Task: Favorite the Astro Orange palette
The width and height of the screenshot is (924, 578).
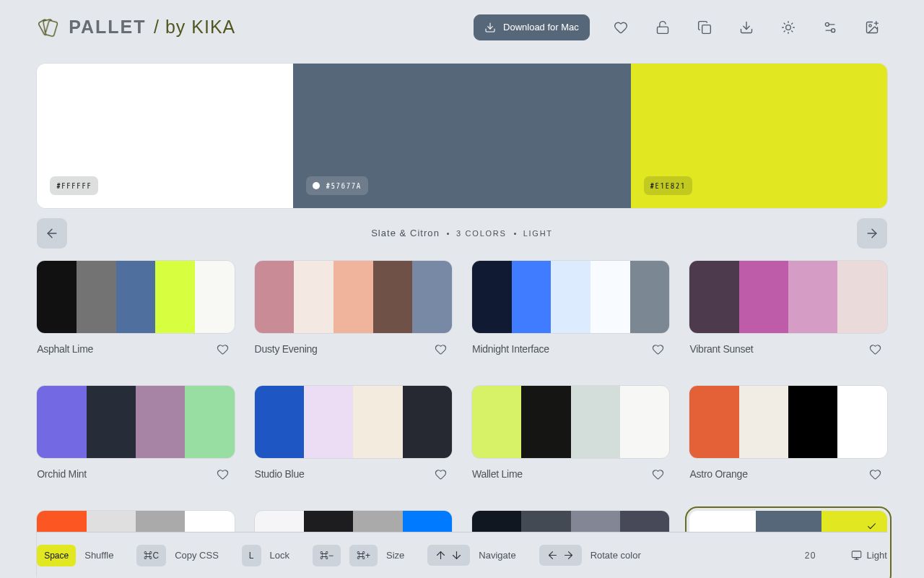Action: coord(875,475)
